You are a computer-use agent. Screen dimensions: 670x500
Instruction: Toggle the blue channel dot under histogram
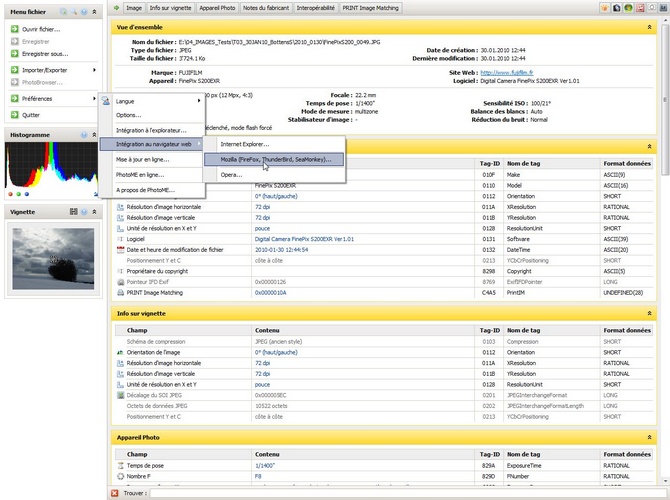tap(25, 194)
